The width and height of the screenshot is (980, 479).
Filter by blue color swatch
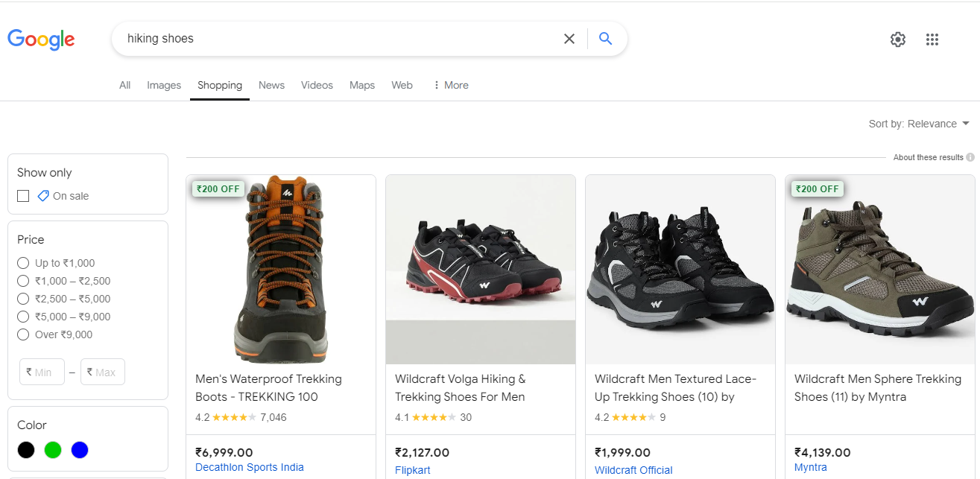(x=80, y=450)
